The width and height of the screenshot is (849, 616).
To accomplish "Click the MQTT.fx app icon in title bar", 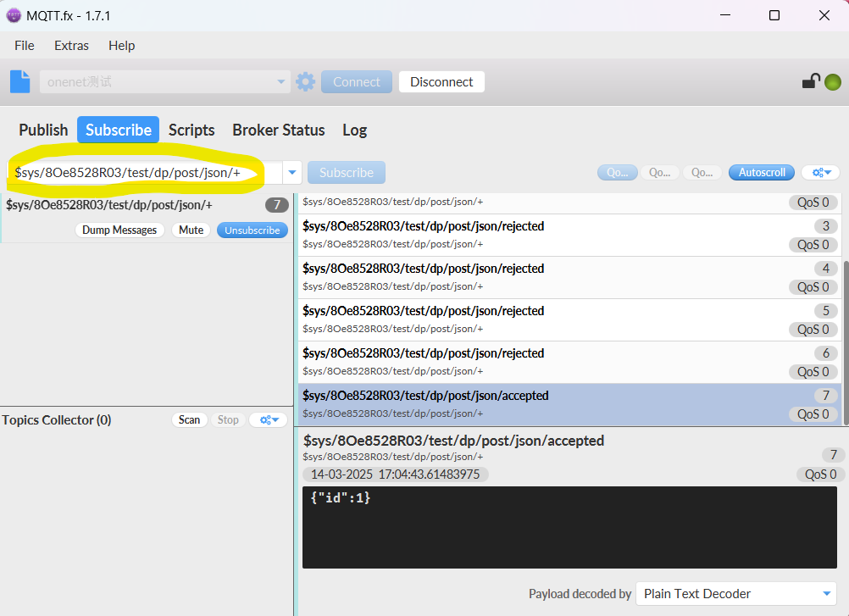I will 14,15.
